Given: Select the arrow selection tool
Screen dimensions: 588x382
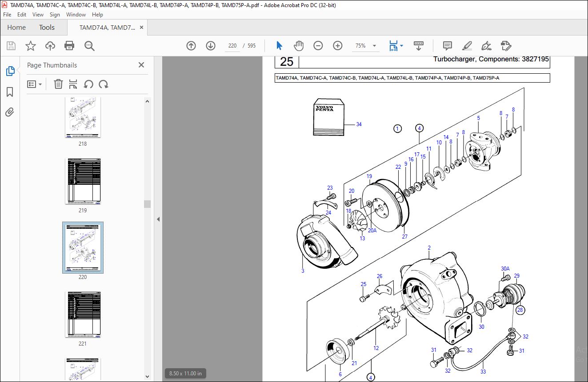Looking at the screenshot, I should [279, 46].
